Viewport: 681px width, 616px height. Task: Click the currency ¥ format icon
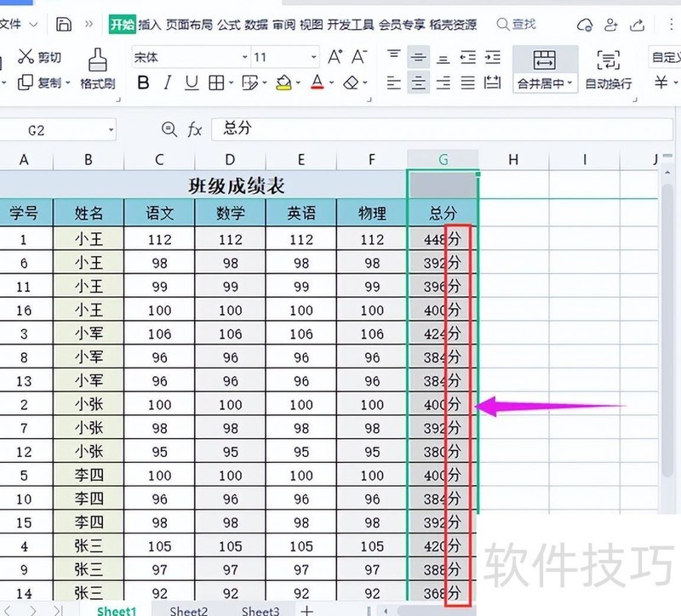[x=661, y=82]
